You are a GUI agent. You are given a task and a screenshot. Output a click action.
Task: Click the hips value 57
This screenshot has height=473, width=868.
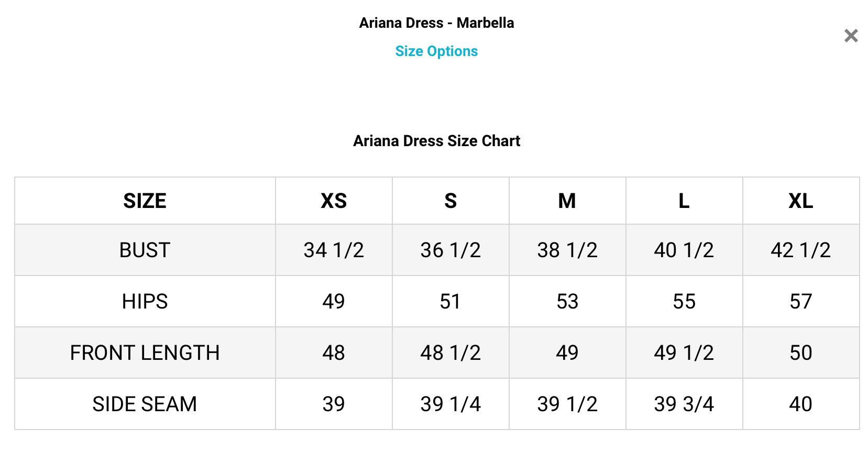(800, 302)
